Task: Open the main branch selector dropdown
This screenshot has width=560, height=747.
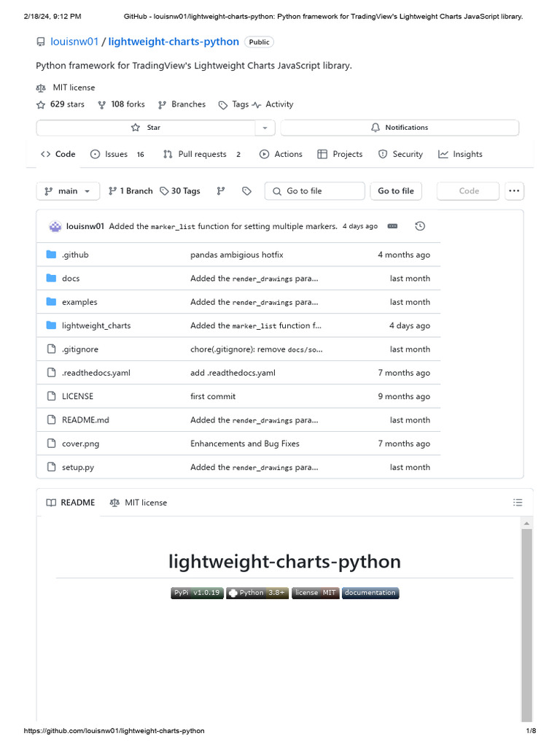Action: 68,191
